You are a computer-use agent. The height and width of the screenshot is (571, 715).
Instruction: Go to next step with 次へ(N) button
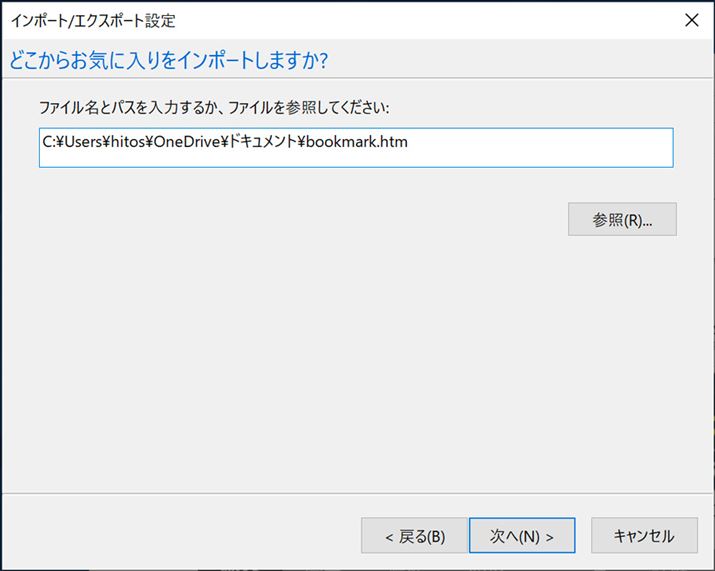click(522, 535)
